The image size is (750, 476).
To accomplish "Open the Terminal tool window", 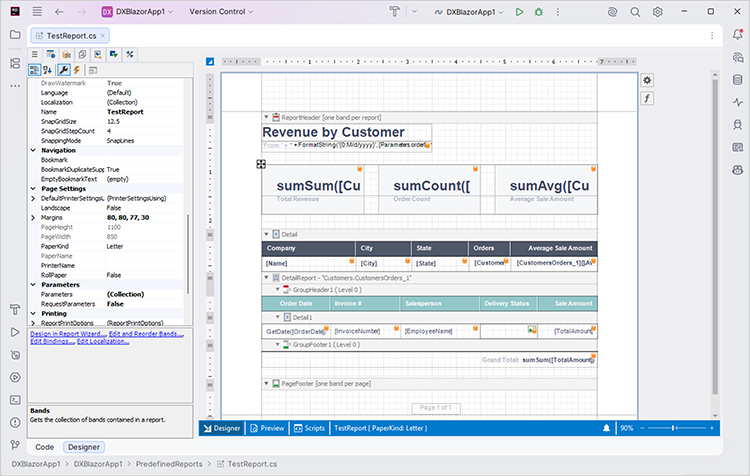I will (x=15, y=399).
